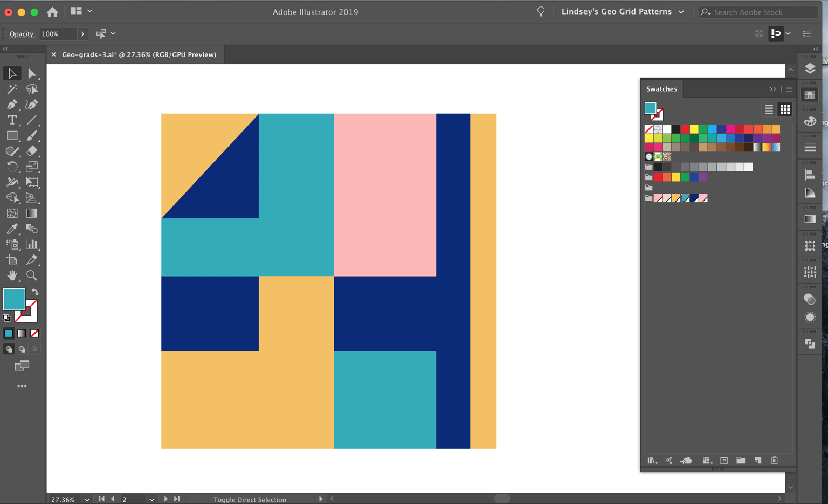Select the Paintbrush tool
Screen dimensions: 828x504
(32, 136)
